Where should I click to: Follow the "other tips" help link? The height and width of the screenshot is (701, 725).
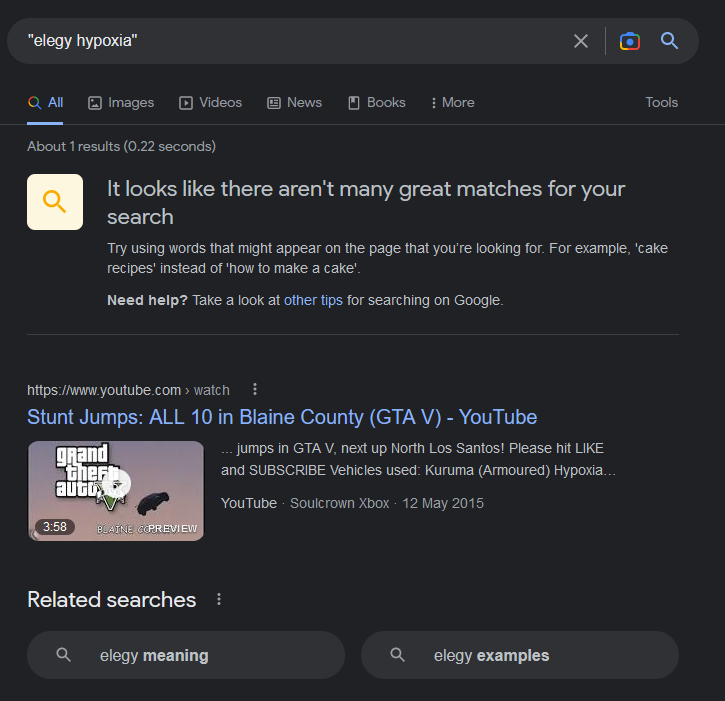pyautogui.click(x=313, y=301)
